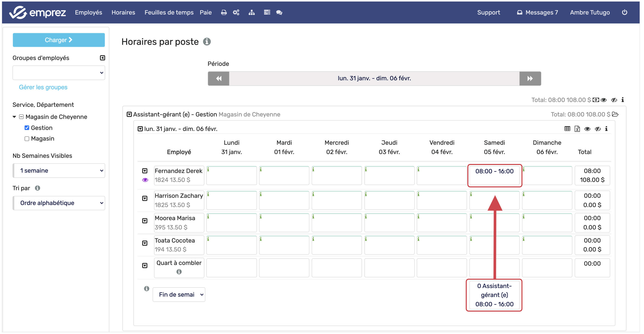Click the Charger button
The width and height of the screenshot is (644, 334).
pyautogui.click(x=59, y=40)
